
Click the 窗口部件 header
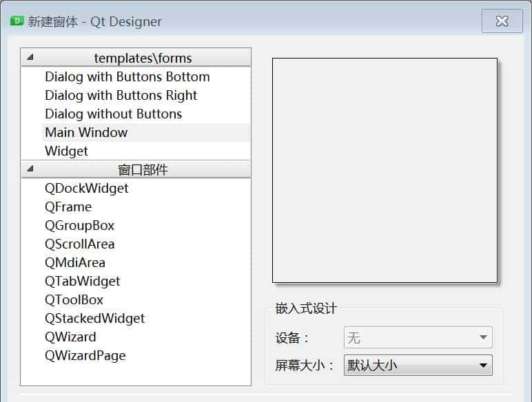136,169
